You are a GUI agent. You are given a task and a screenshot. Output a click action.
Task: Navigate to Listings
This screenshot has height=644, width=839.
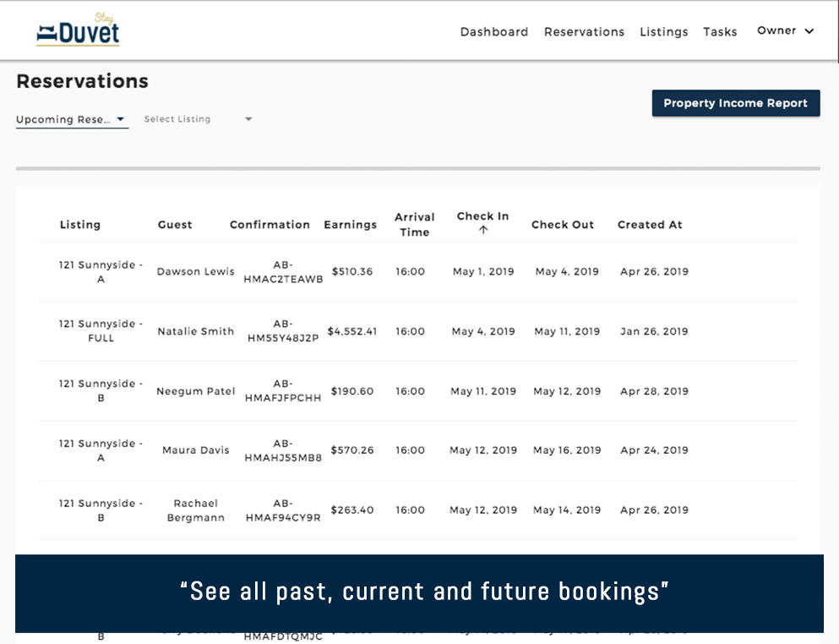(663, 32)
